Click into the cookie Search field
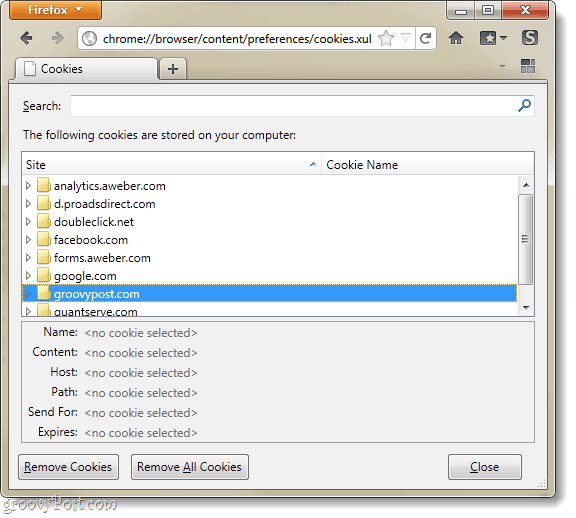Viewport: 576px width, 518px height. tap(293, 106)
